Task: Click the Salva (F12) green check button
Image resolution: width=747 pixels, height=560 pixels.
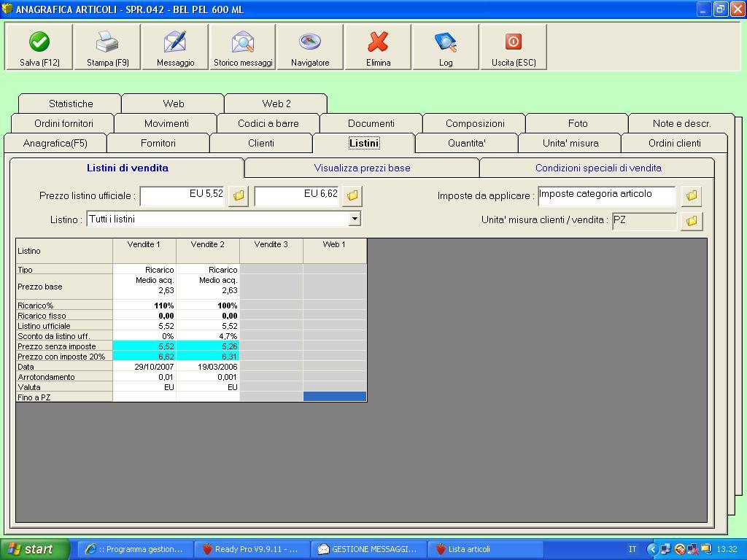Action: point(39,47)
